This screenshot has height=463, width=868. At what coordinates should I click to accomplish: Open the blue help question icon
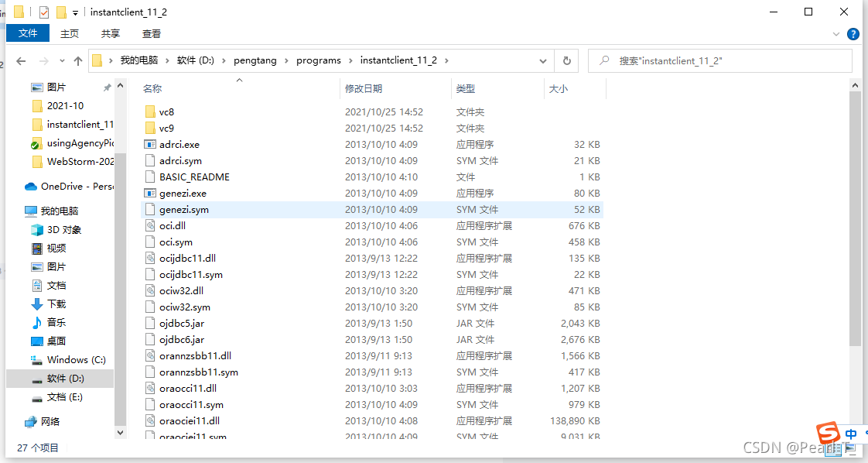(853, 34)
